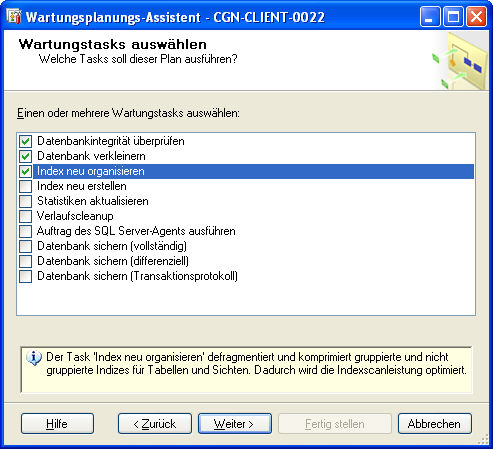Click the Weiter button

click(x=235, y=424)
